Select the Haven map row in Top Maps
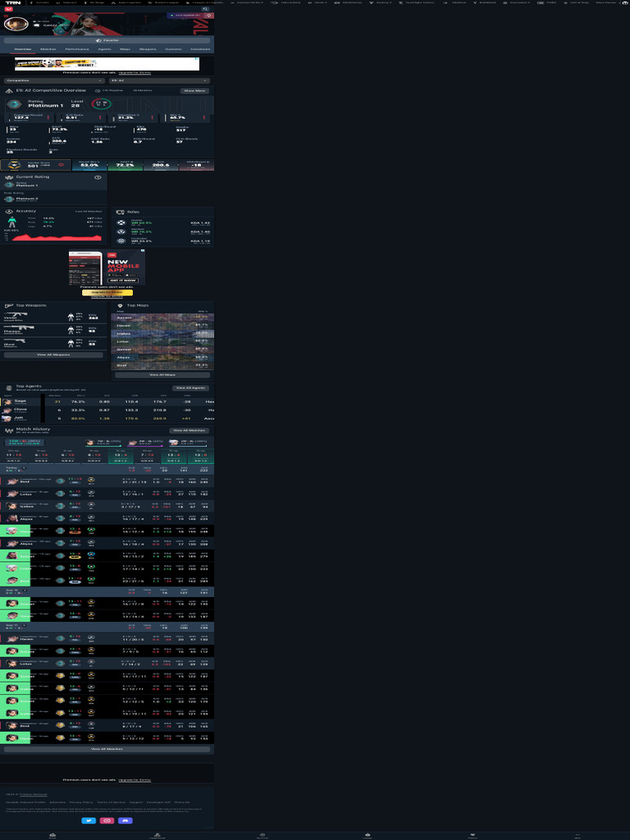This screenshot has width=630, height=840. point(162,325)
